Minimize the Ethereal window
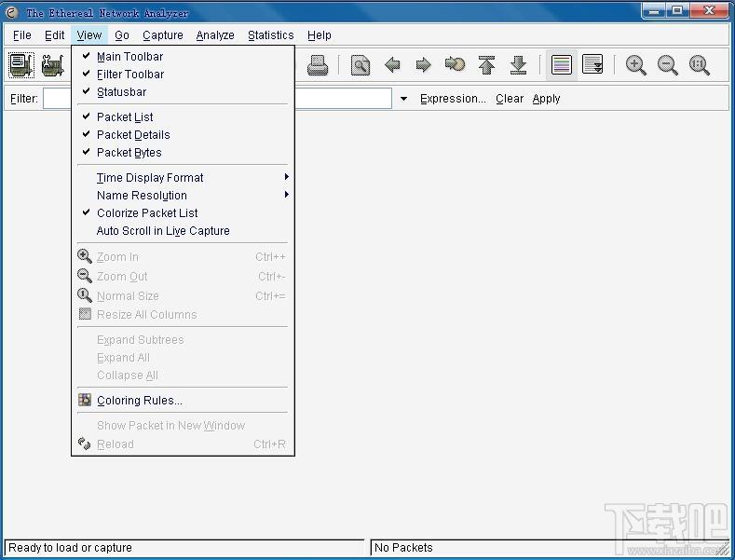The height and width of the screenshot is (560, 735). tap(653, 11)
